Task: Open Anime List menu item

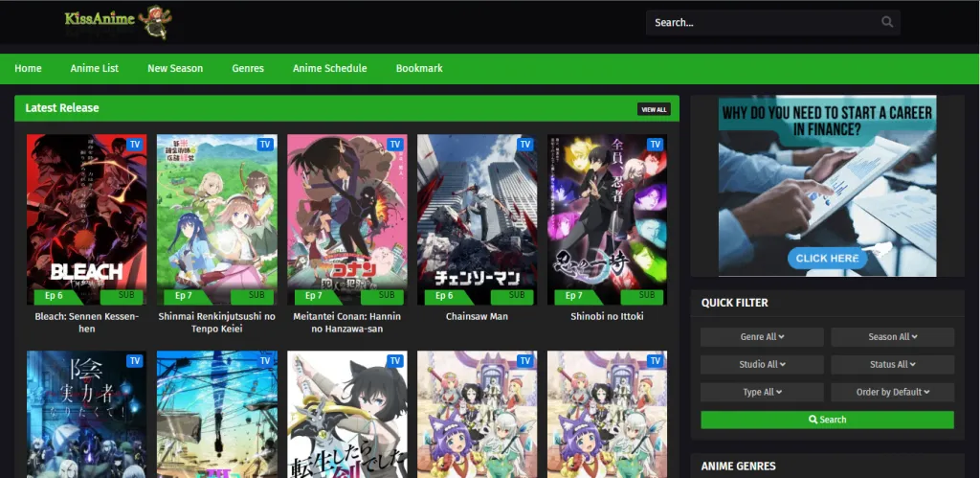Action: coord(95,68)
